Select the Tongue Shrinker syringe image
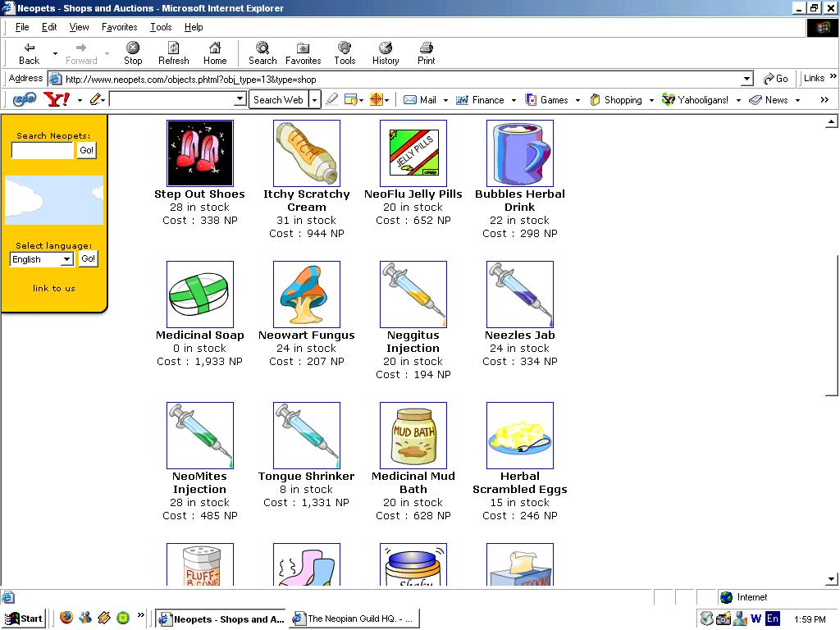This screenshot has width=840, height=630. pyautogui.click(x=307, y=435)
